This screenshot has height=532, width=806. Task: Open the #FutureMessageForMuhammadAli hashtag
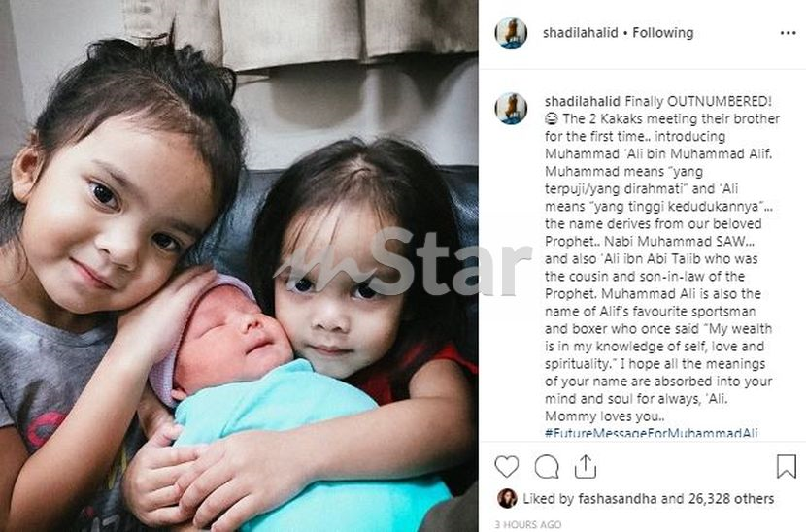pyautogui.click(x=652, y=433)
